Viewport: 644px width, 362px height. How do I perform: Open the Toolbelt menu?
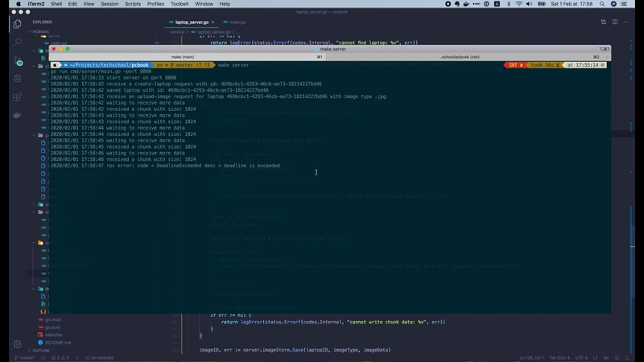180,4
